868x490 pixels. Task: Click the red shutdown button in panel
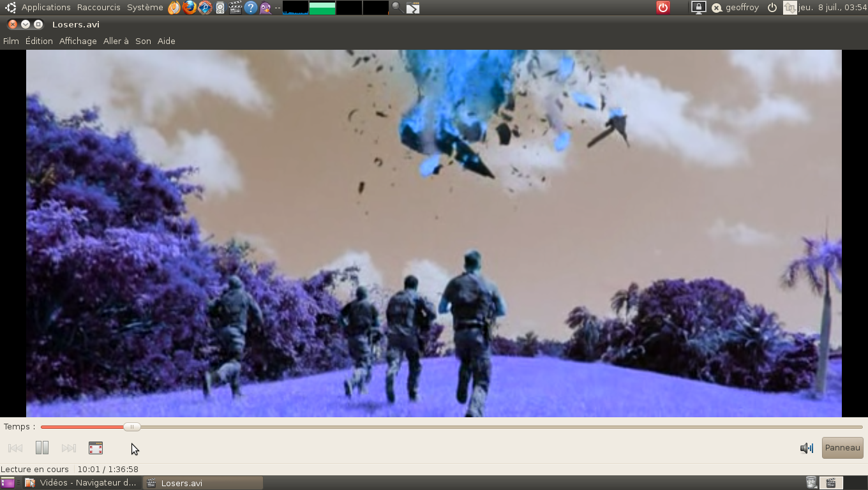tap(663, 8)
